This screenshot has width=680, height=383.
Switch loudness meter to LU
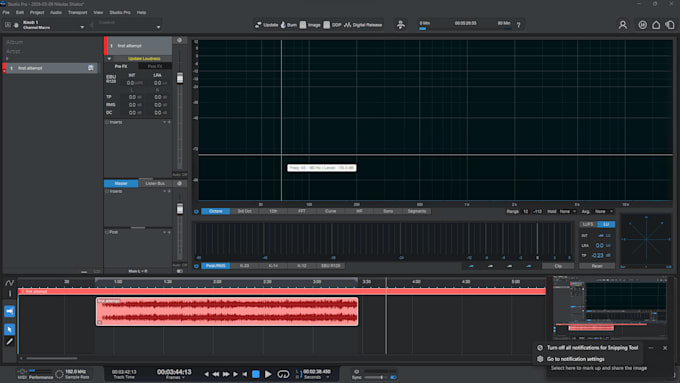tap(606, 224)
